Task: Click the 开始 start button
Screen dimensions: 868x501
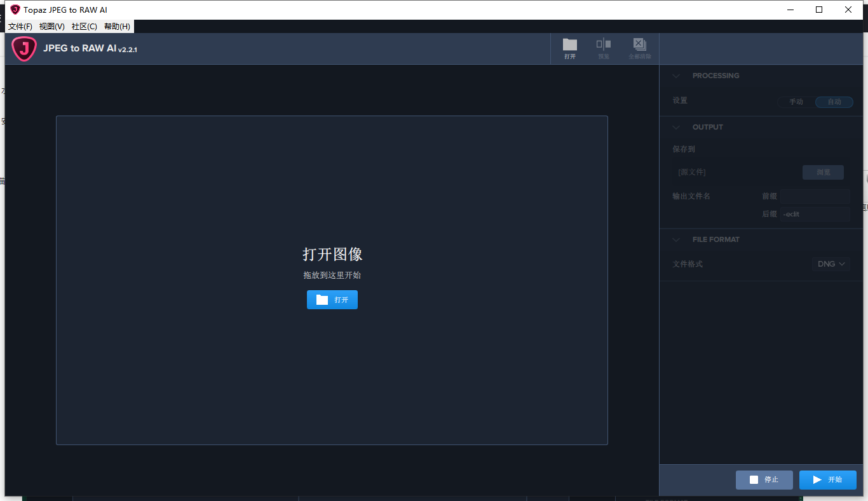Action: tap(828, 479)
